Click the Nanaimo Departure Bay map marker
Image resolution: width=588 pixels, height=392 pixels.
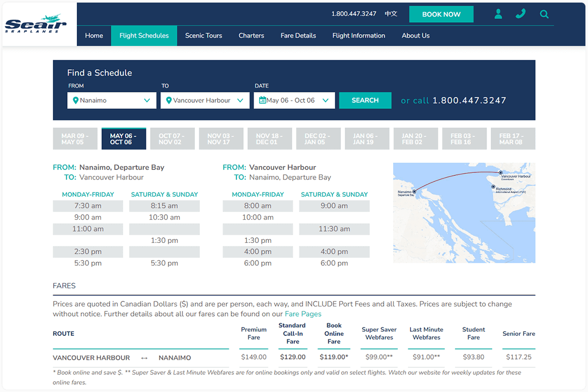414,191
